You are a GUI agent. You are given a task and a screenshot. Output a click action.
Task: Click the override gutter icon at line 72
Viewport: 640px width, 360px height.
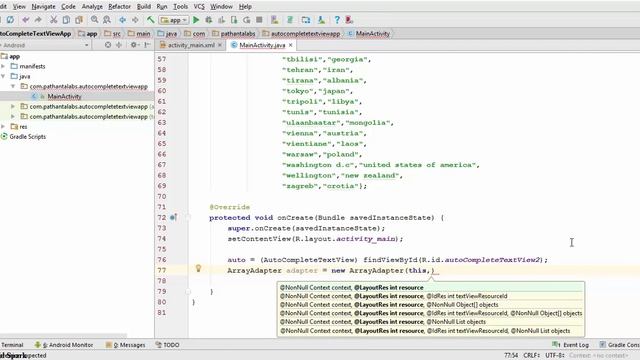173,218
